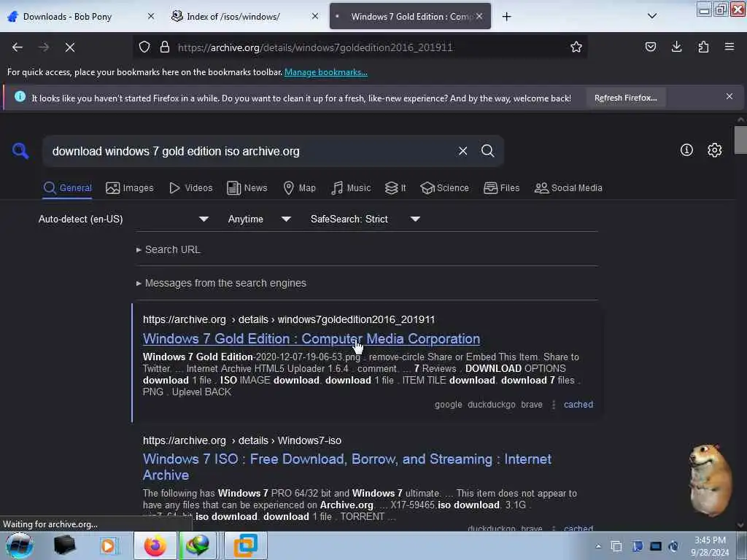Screen dimensions: 747x560
Task: Open a new tab with plus button
Action: coord(506,17)
